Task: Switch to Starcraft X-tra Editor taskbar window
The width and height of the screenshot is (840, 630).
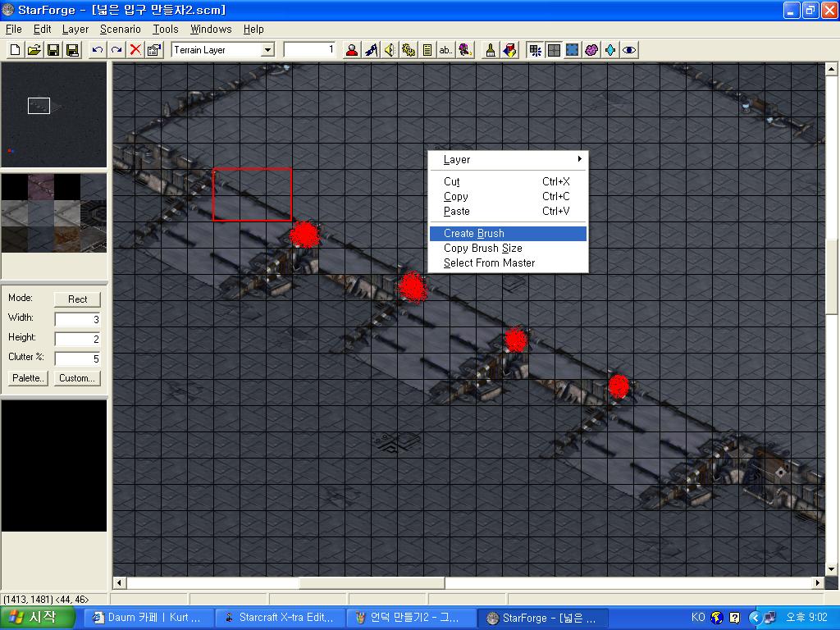Action: pos(281,618)
